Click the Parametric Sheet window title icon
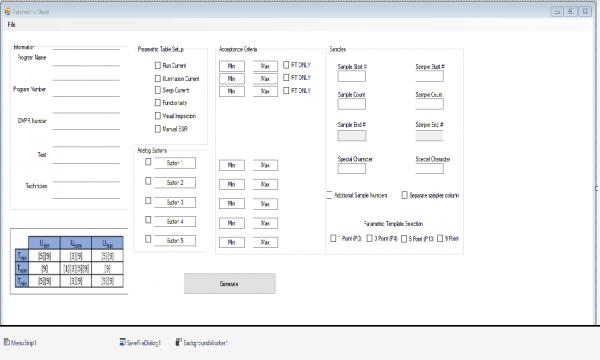The height and width of the screenshot is (360, 600). [x=7, y=11]
